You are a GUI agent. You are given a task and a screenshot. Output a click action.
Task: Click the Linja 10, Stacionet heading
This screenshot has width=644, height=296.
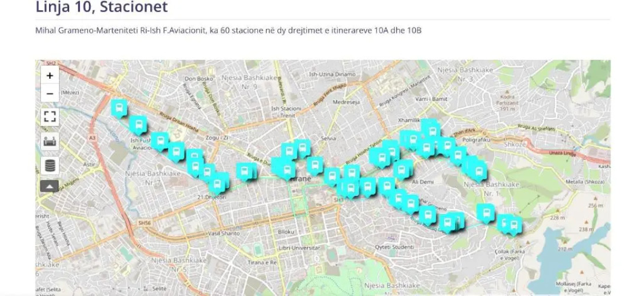(102, 8)
